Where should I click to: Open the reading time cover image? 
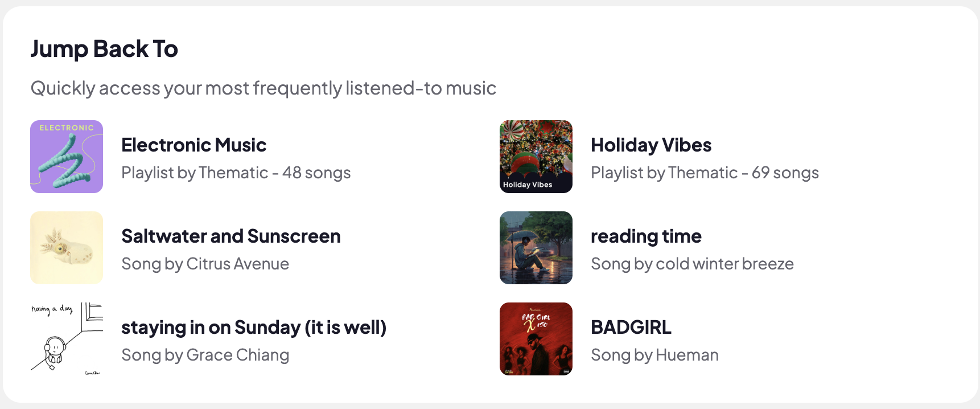[536, 248]
